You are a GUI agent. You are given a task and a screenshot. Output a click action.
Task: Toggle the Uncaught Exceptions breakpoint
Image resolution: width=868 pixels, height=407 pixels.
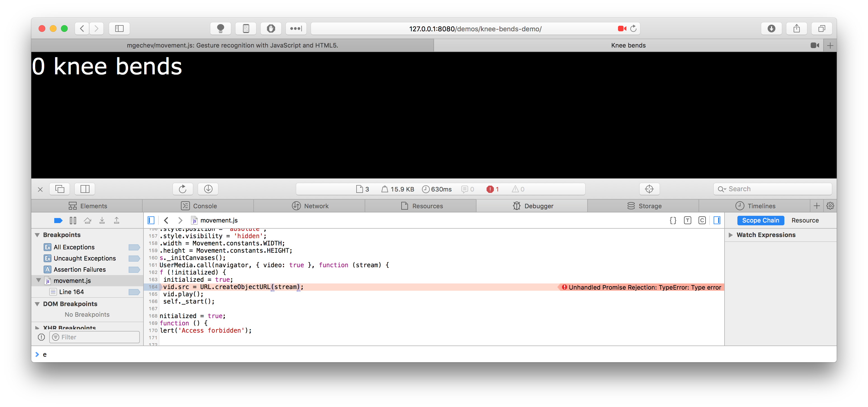(134, 258)
